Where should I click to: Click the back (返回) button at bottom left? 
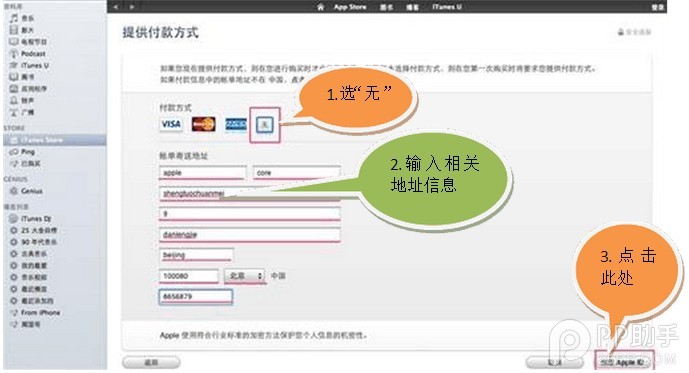tap(151, 362)
